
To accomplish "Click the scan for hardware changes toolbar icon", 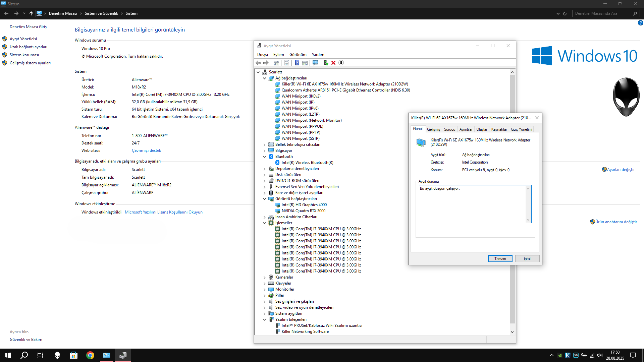I will coord(315,63).
